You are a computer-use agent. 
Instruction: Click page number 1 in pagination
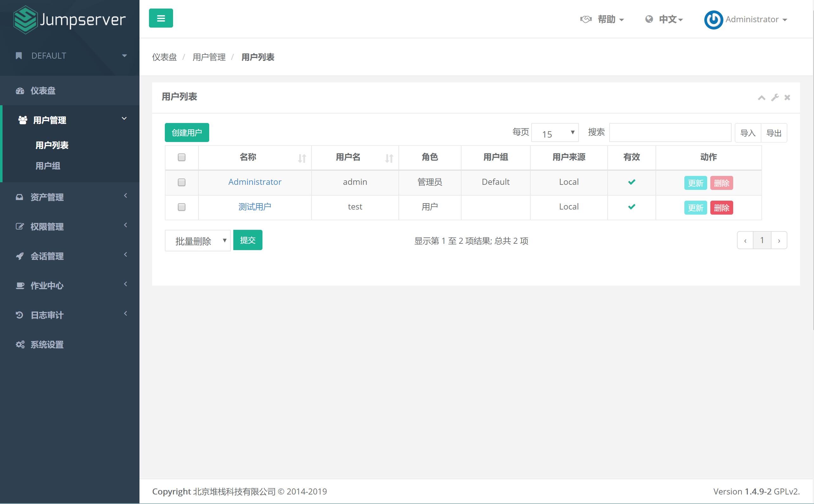[x=762, y=240]
